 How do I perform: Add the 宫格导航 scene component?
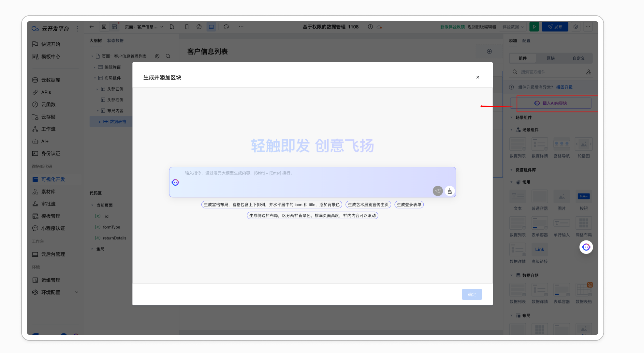[562, 148]
